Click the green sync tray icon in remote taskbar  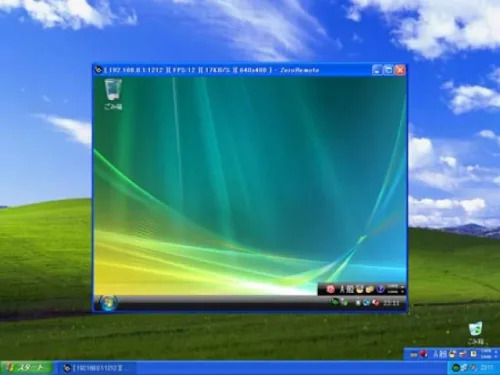pyautogui.click(x=334, y=302)
